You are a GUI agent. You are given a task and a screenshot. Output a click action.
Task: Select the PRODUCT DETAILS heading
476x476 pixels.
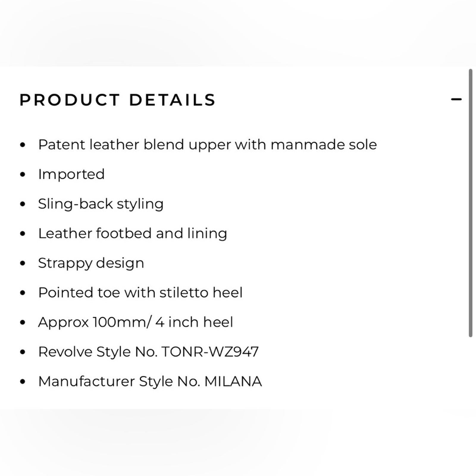(117, 100)
